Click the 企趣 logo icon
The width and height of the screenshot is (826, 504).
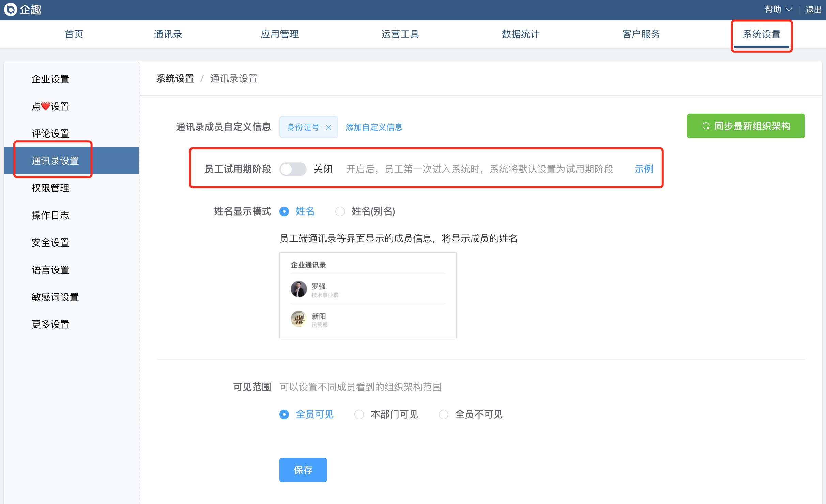tap(11, 10)
